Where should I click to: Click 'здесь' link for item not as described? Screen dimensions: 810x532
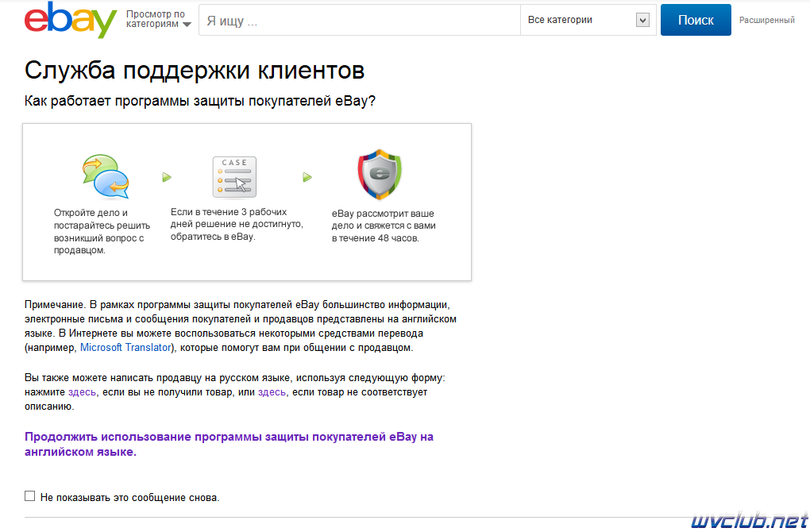(272, 392)
